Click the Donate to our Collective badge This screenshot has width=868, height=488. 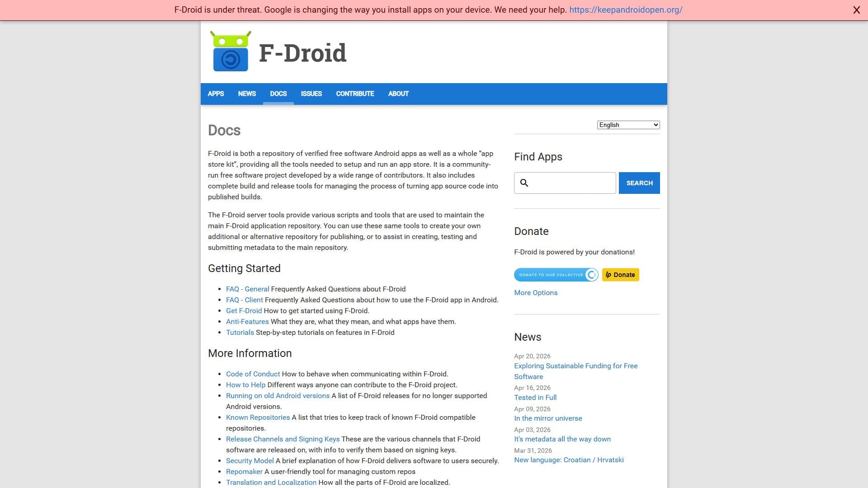[556, 275]
